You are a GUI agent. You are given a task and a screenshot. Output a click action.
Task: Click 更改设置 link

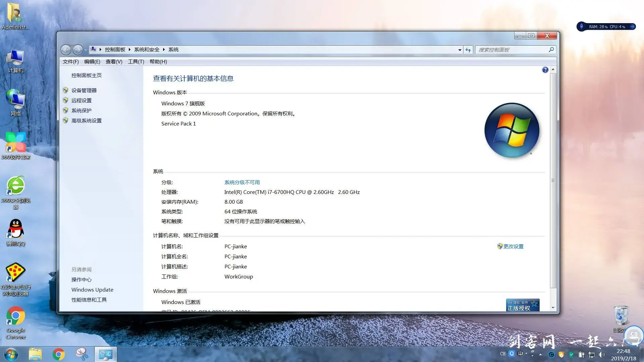click(x=513, y=246)
